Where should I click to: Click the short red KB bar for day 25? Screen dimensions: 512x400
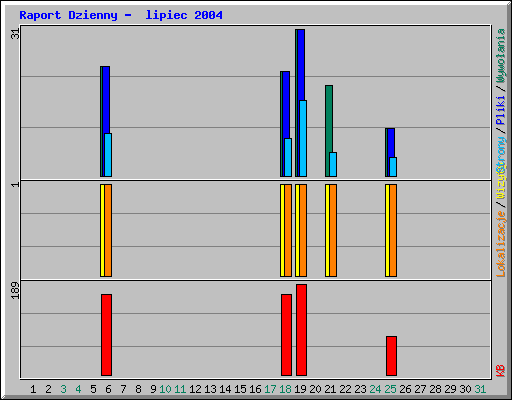click(391, 356)
